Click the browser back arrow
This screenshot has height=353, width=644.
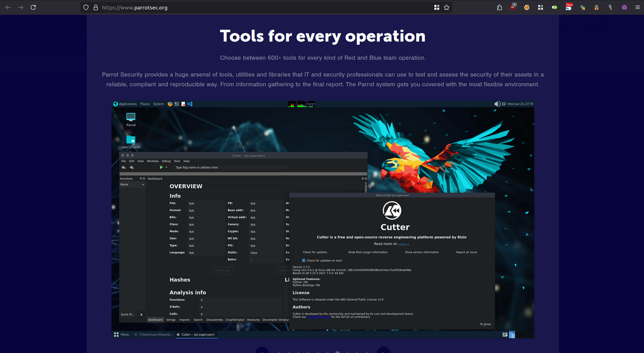pos(8,8)
